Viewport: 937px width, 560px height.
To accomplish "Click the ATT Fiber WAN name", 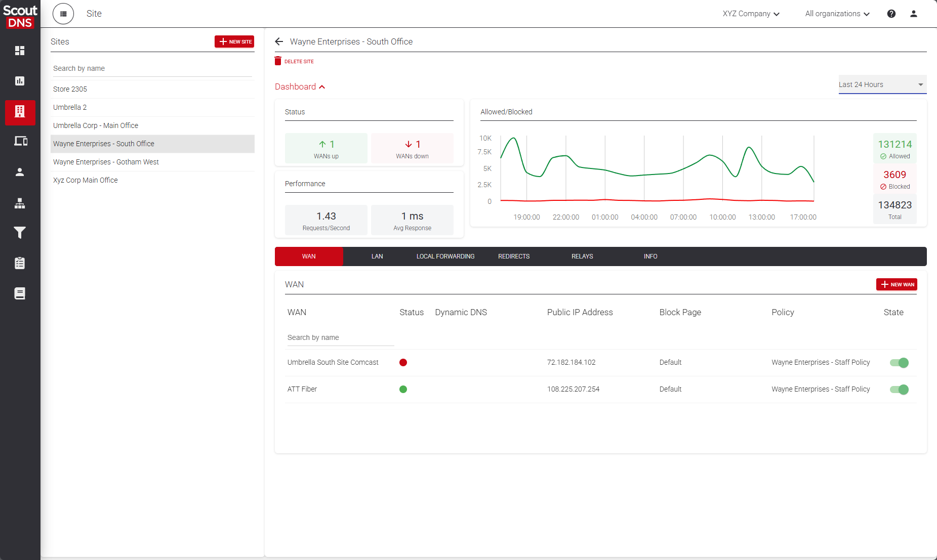I will coord(302,389).
